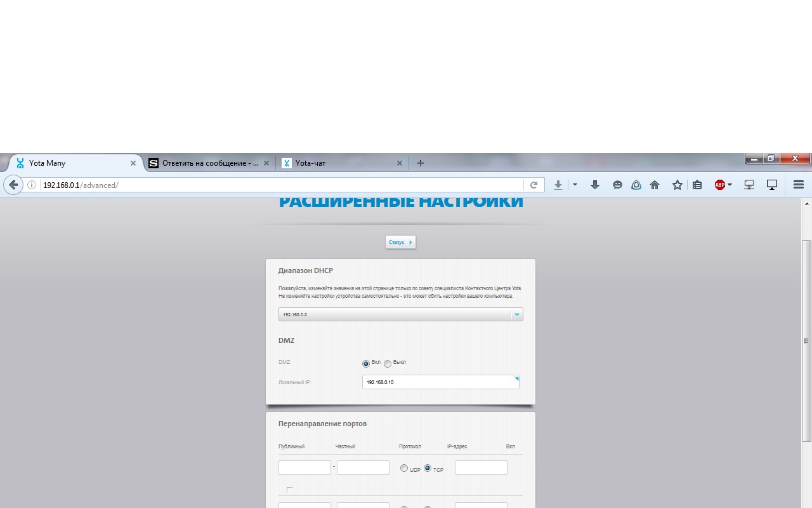
Task: Open a new browser tab with plus button
Action: [420, 163]
